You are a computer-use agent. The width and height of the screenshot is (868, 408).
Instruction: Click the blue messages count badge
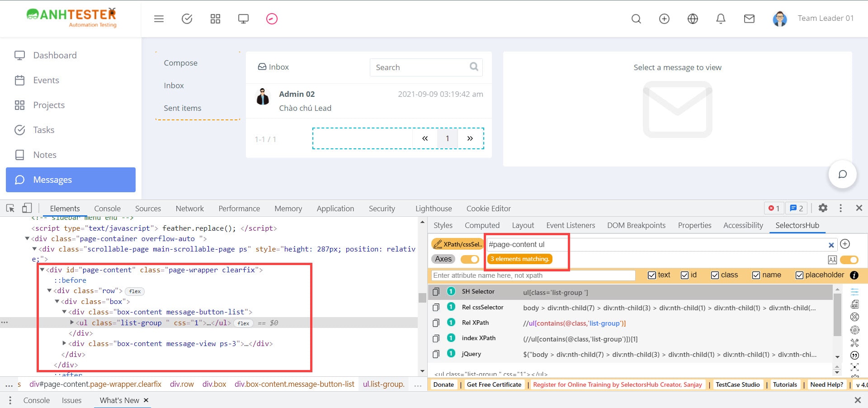[x=797, y=208]
